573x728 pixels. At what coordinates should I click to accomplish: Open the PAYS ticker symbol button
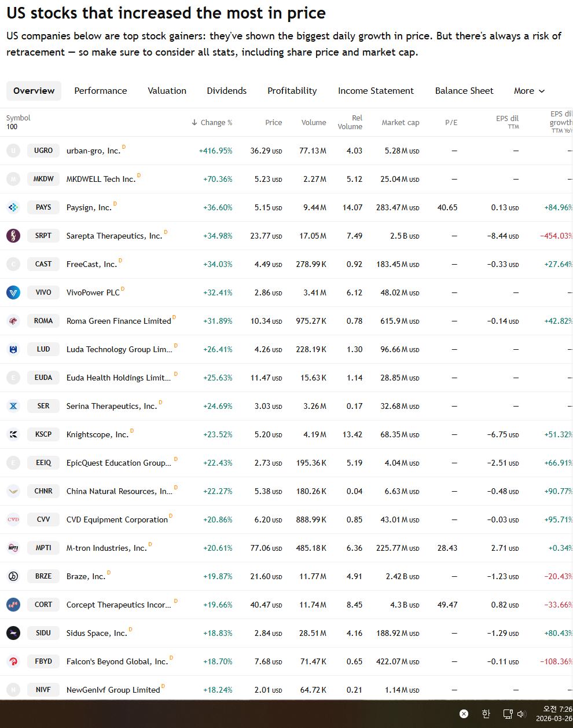(43, 207)
